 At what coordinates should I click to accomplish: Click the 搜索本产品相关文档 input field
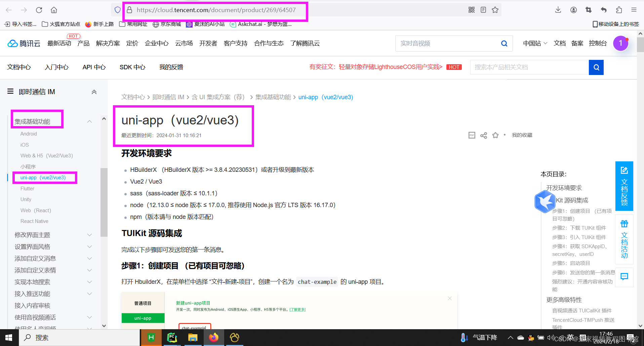click(x=528, y=67)
